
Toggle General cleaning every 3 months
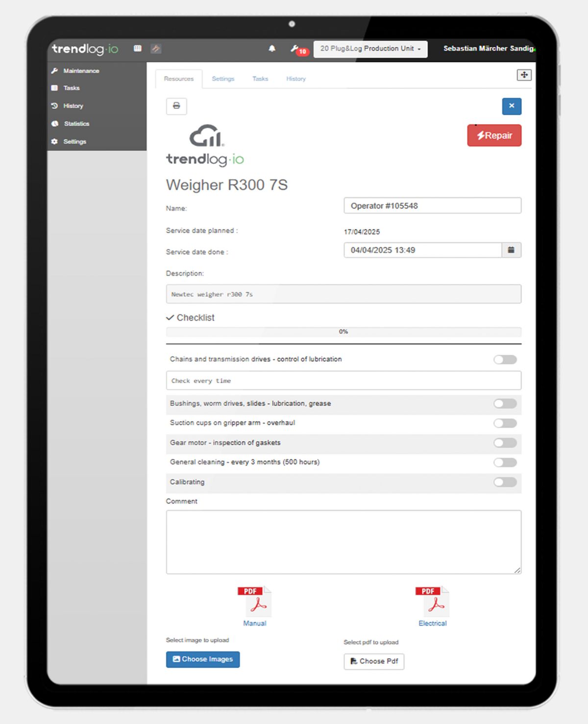(x=505, y=462)
